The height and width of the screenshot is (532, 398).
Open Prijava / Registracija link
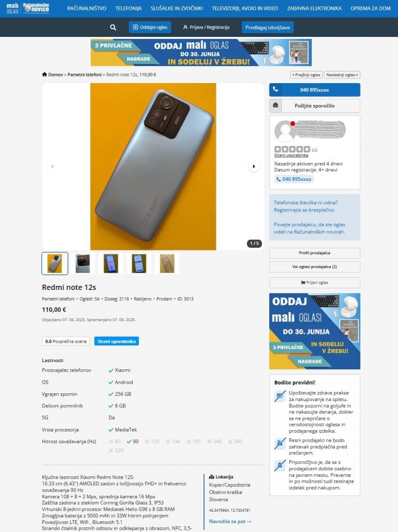[x=206, y=27]
